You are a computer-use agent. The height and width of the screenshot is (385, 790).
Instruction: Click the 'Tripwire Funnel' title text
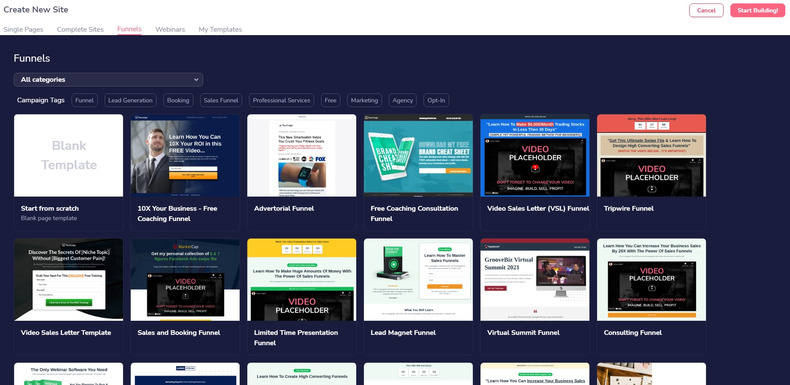coord(629,208)
